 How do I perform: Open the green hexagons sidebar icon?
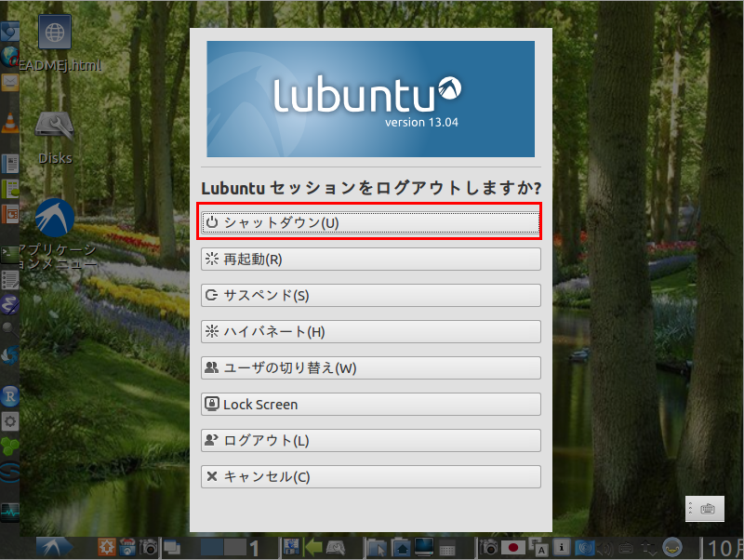coord(9,447)
